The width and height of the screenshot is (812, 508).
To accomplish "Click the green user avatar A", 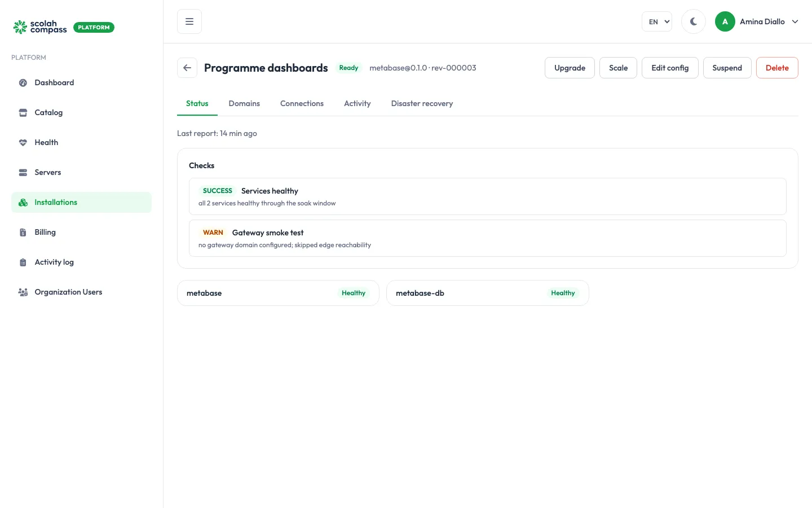I will tap(725, 21).
